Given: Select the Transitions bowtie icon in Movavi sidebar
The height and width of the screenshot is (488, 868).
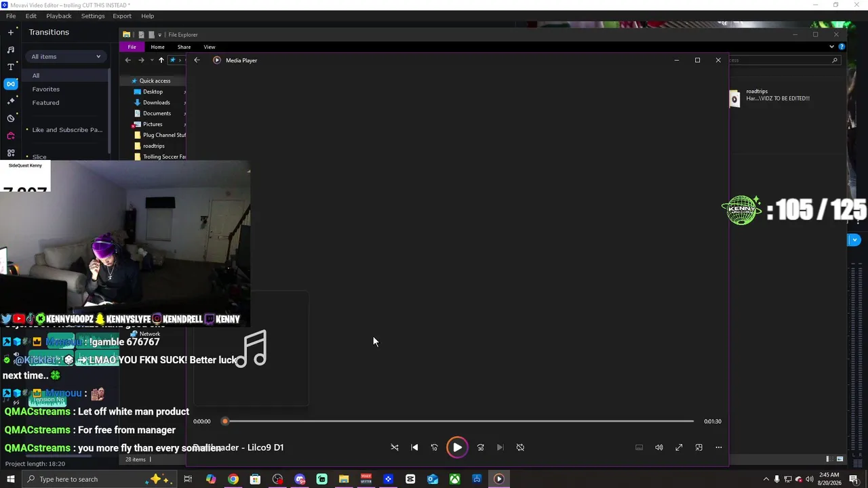Looking at the screenshot, I should (x=10, y=84).
